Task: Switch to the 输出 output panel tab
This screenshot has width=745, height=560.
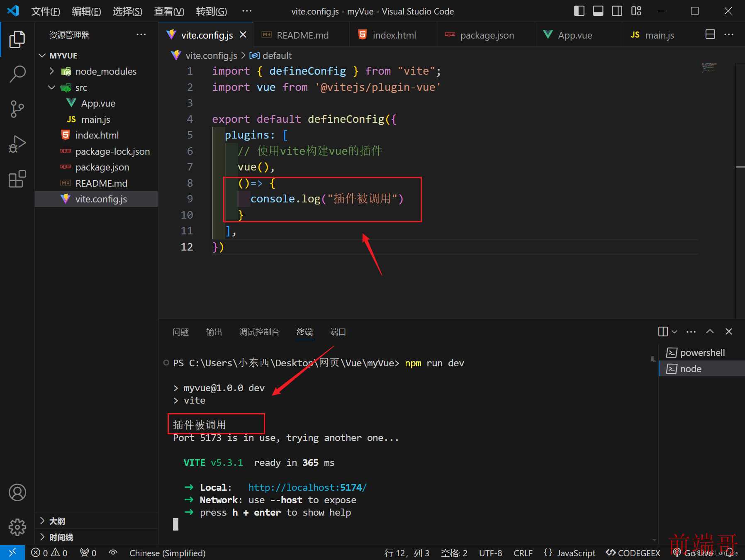Action: coord(214,332)
